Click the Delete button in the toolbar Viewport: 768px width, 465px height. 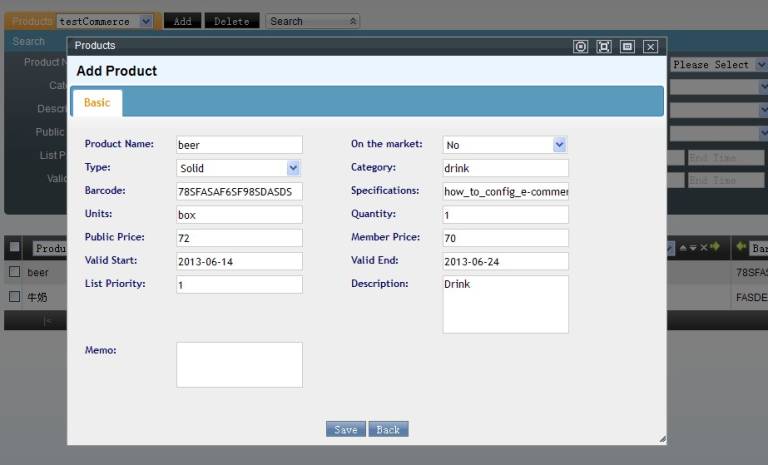(232, 21)
